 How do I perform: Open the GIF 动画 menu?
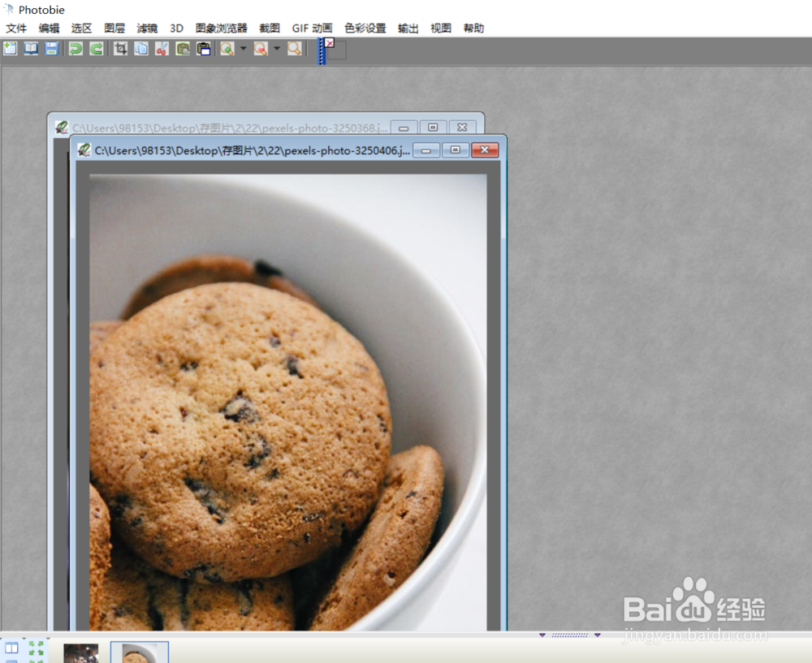click(312, 28)
